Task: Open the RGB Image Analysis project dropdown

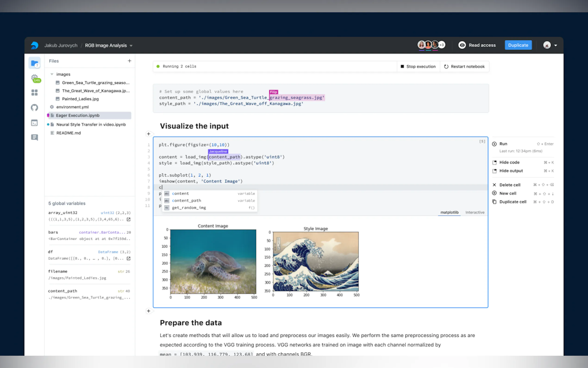Action: [x=131, y=46]
